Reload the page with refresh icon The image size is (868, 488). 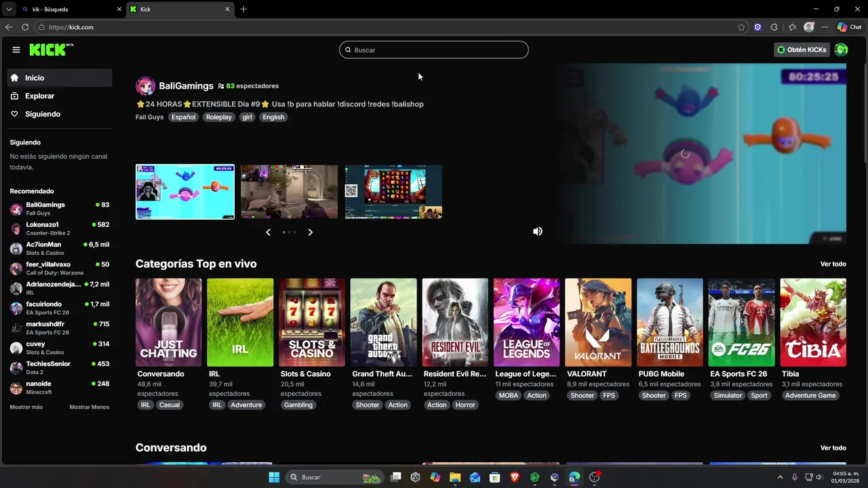[x=25, y=27]
